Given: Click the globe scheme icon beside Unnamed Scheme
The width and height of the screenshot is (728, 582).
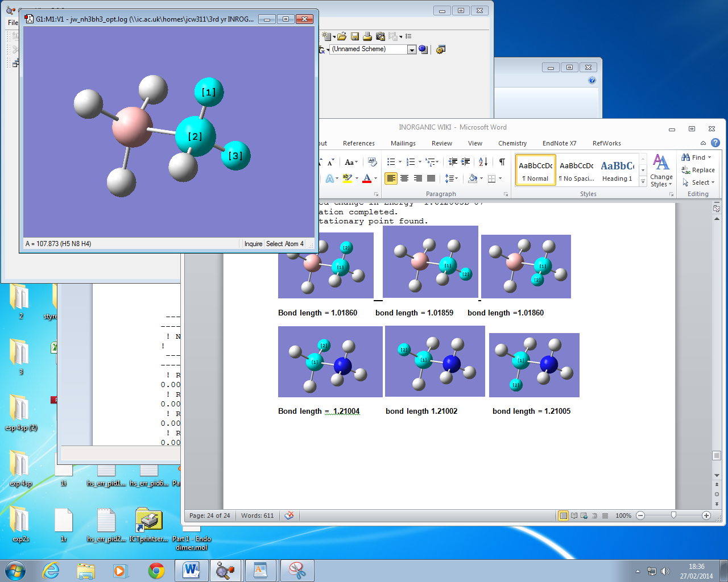Looking at the screenshot, I should tap(423, 49).
